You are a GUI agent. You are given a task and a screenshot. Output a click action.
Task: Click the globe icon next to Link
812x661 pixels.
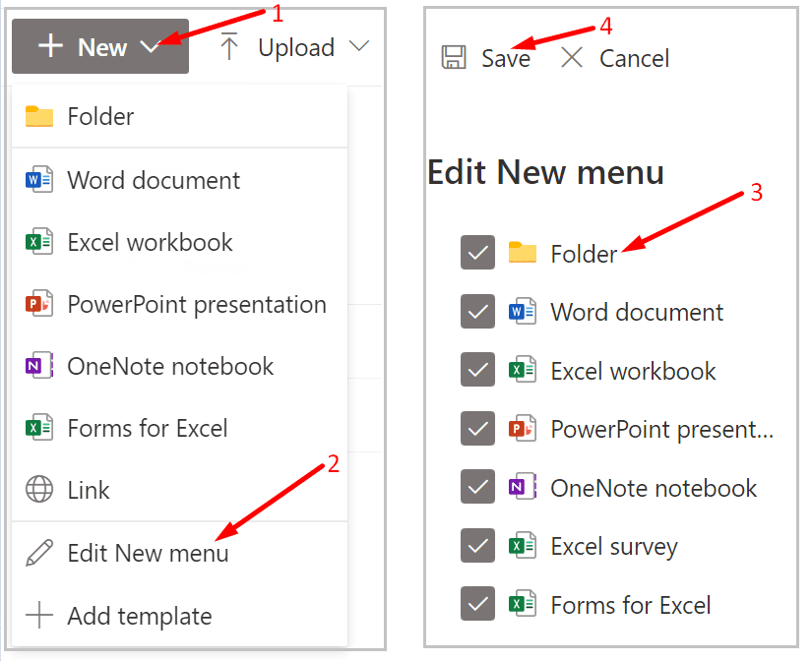pos(37,490)
